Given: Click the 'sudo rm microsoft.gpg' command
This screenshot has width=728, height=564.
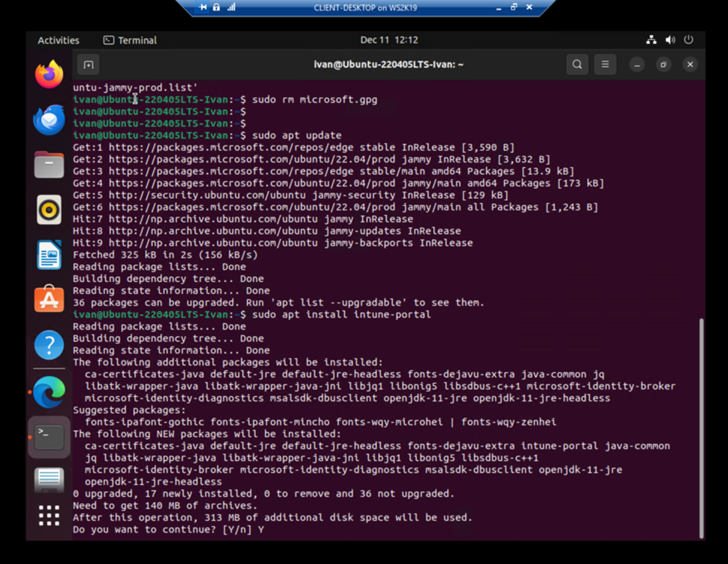Looking at the screenshot, I should [315, 100].
